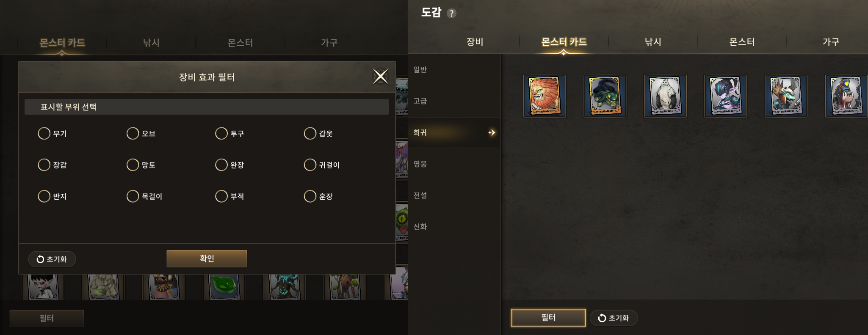
Task: Confirm filter with 확인 button
Action: 207,258
